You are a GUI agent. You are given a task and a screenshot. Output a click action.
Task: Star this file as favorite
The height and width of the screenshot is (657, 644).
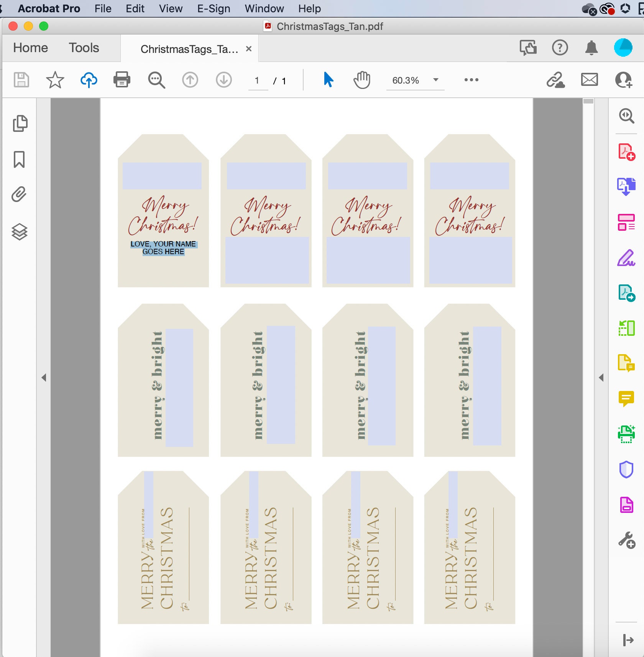(55, 80)
